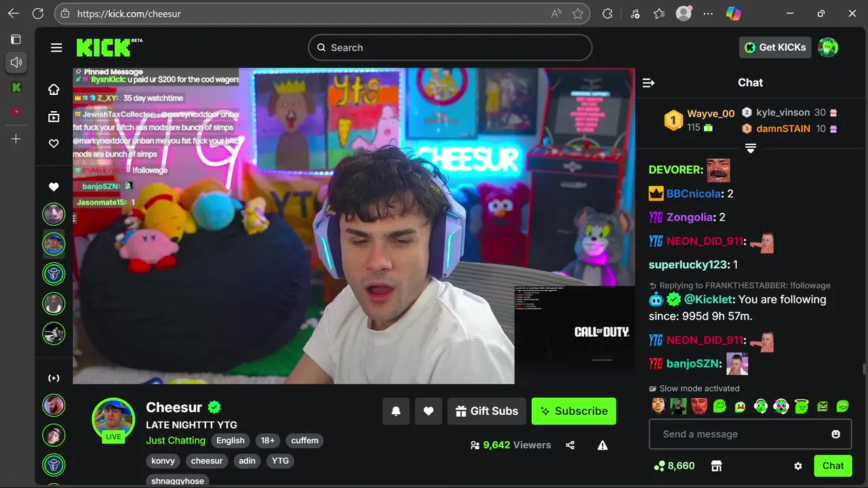Screen dimensions: 868x488
Task: Click the live broadcast recommended icon
Action: coord(54,378)
